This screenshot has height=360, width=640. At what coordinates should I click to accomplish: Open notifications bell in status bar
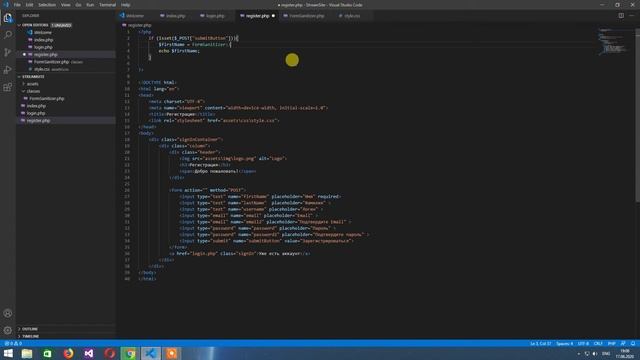633,344
